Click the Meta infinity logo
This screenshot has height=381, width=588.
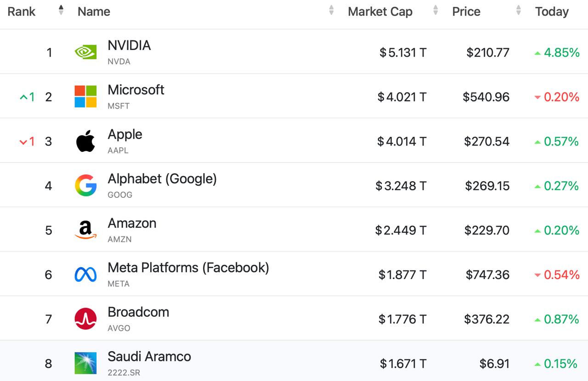tap(85, 275)
